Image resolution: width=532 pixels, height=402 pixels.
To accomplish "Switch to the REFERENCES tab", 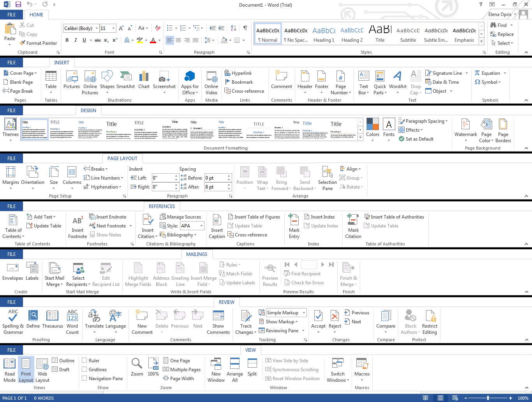I will coord(162,206).
